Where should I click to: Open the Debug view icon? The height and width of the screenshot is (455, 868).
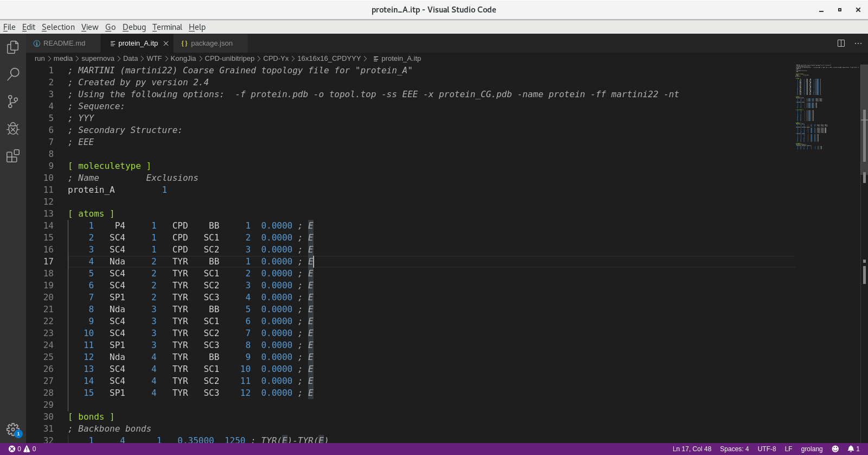(x=13, y=129)
